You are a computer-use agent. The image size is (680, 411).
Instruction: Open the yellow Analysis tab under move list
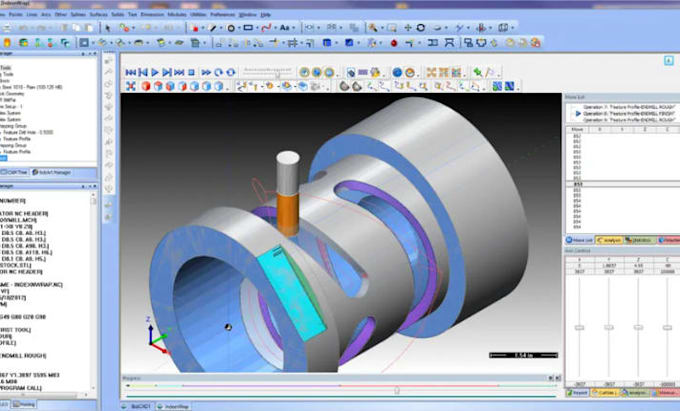click(x=609, y=240)
